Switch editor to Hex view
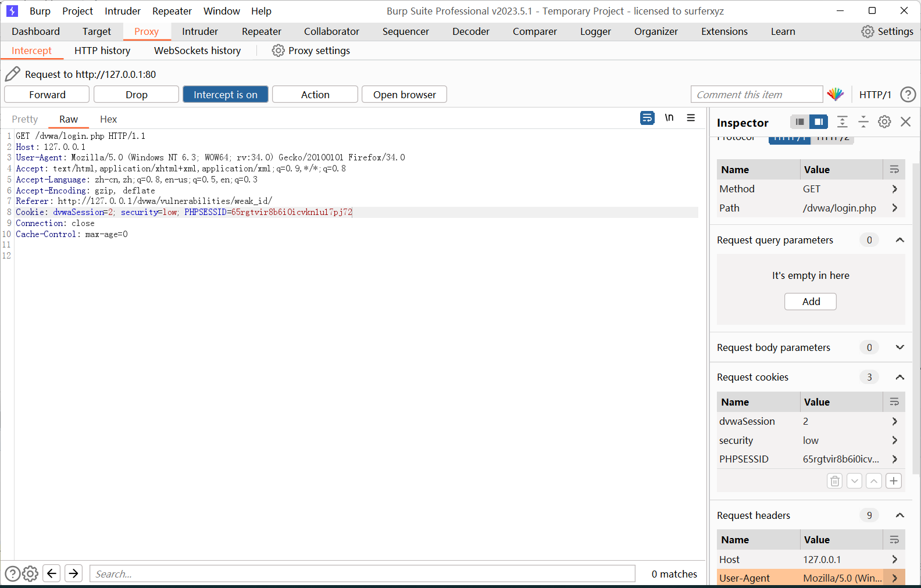The height and width of the screenshot is (588, 921). coord(108,119)
